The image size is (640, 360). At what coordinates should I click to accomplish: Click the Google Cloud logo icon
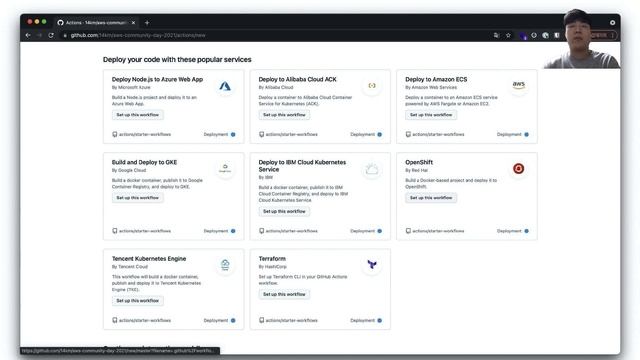pyautogui.click(x=225, y=168)
